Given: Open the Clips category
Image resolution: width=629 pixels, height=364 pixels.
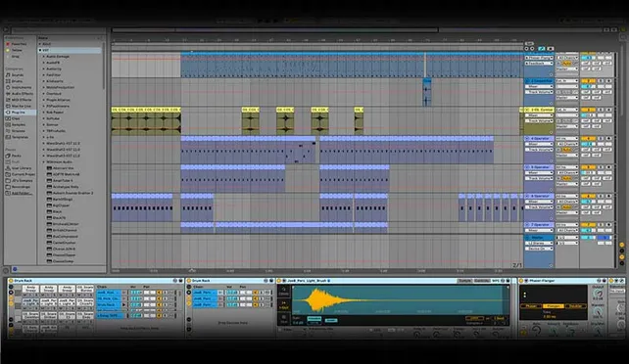Looking at the screenshot, I should point(16,118).
